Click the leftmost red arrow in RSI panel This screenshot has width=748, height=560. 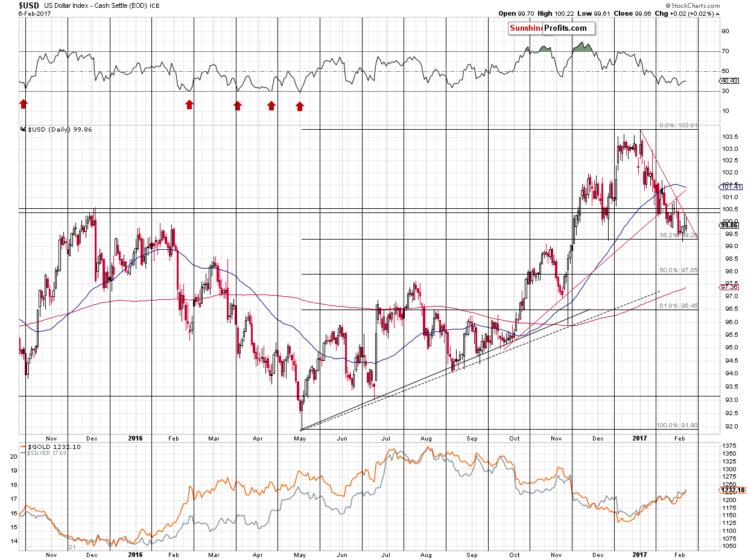23,105
